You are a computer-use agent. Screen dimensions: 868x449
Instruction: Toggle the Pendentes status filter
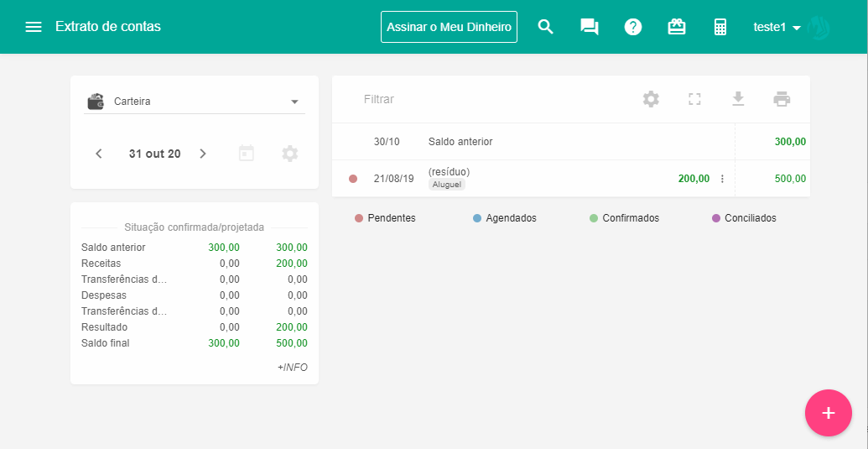[386, 218]
